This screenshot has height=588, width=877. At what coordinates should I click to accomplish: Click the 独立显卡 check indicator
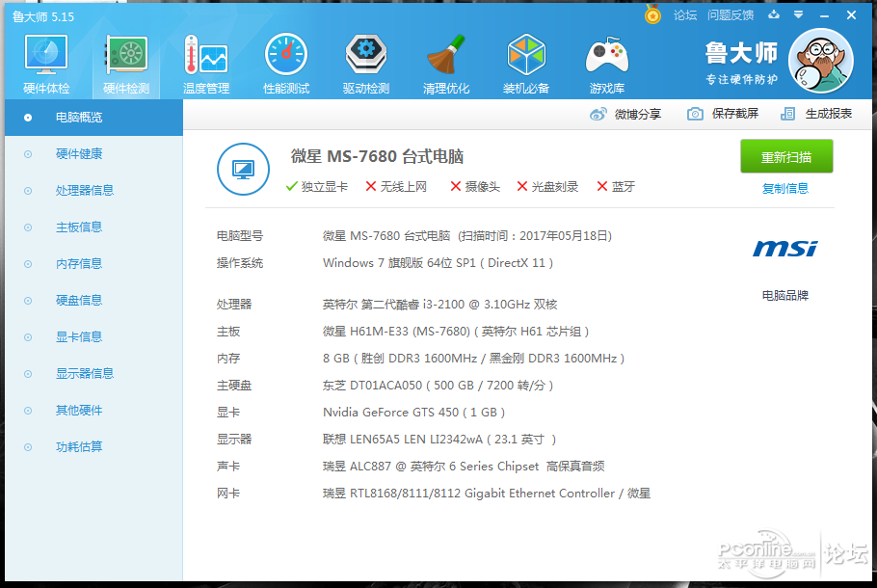pyautogui.click(x=316, y=187)
